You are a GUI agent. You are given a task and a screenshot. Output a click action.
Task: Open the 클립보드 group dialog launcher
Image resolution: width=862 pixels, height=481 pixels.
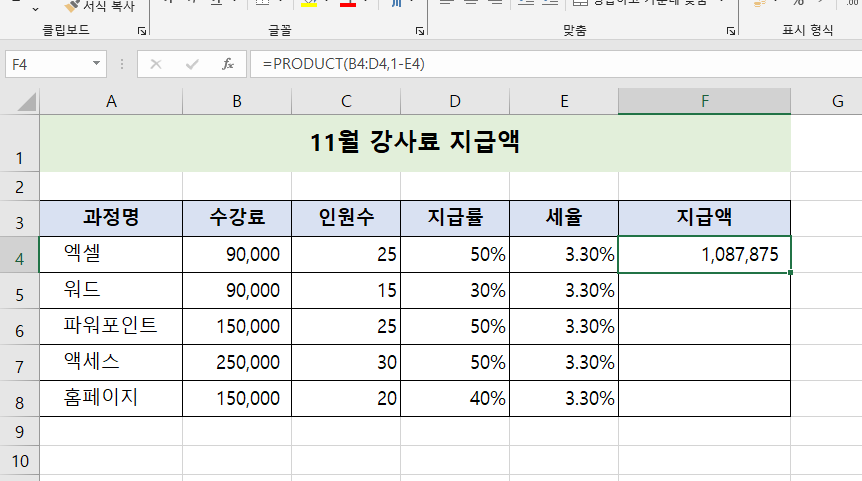[x=142, y=31]
